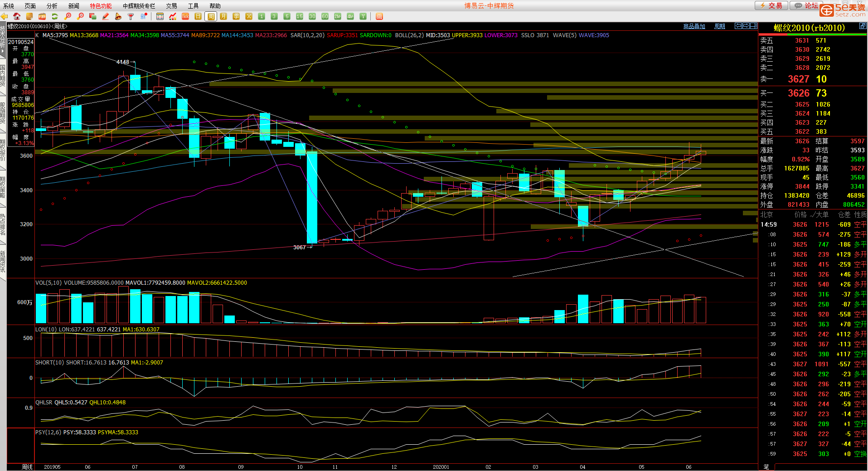Select the red drawing pencil tool

[106, 16]
